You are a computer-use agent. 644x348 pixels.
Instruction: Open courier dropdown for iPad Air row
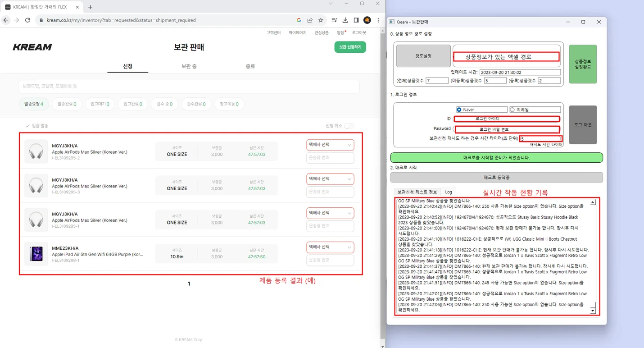[x=330, y=247]
